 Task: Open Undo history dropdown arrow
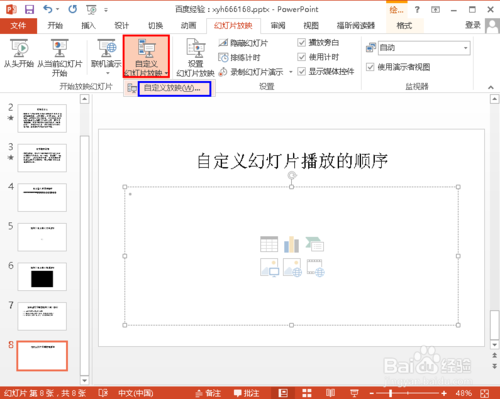pyautogui.click(x=58, y=9)
